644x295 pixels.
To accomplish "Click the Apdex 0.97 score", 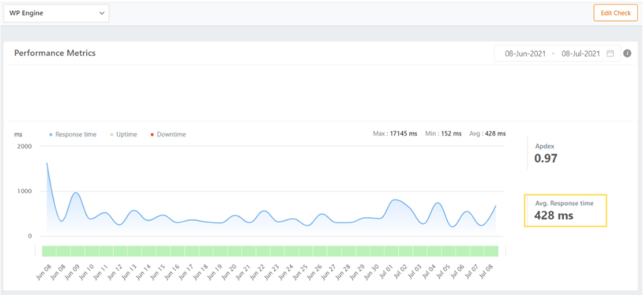I will (x=545, y=158).
